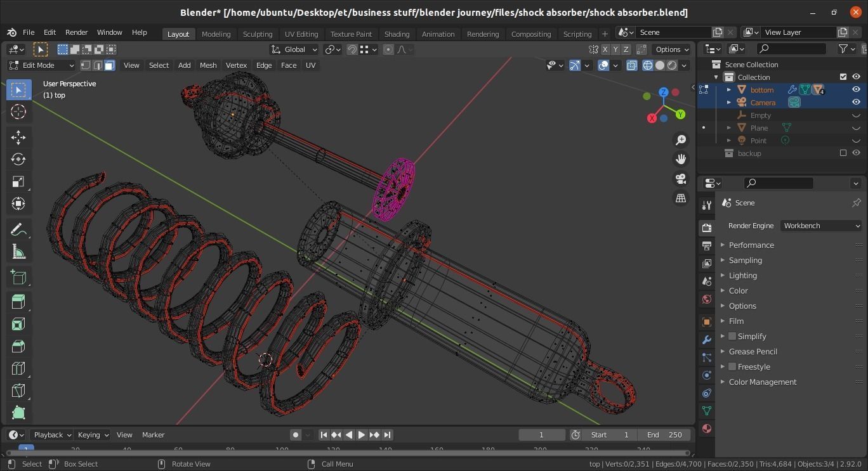Hide the bottom object with eye icon
Image resolution: width=868 pixels, height=471 pixels.
point(856,89)
